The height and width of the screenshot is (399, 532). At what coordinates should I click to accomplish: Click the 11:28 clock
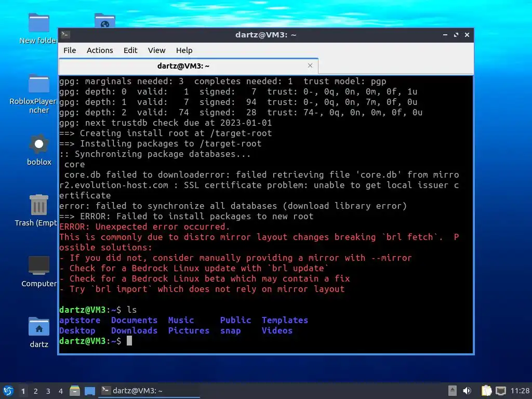(x=520, y=391)
